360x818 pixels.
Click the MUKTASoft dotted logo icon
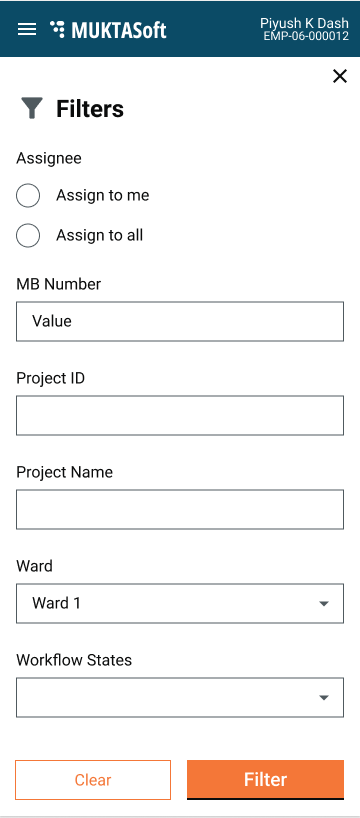57,29
